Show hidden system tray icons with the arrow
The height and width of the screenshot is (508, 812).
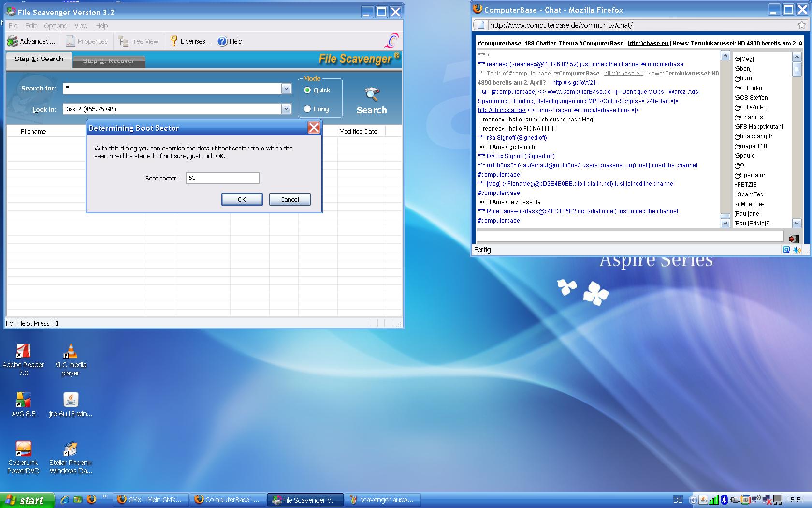[693, 500]
